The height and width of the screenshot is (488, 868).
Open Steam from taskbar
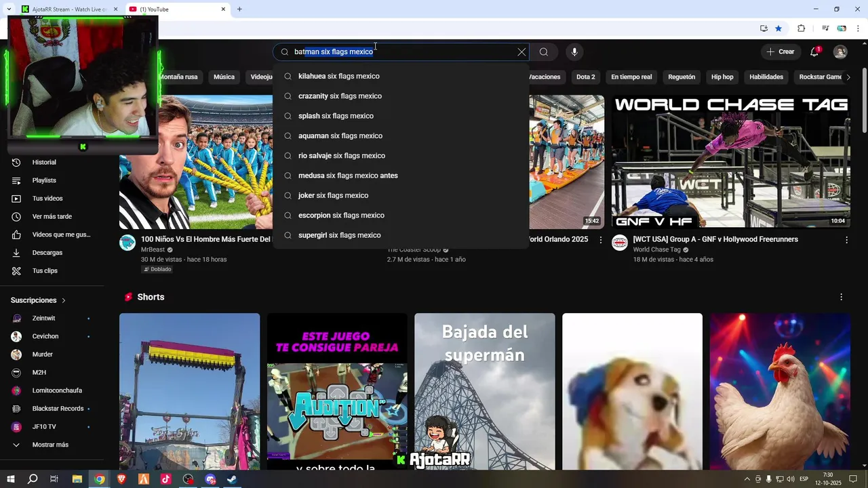[x=232, y=479]
